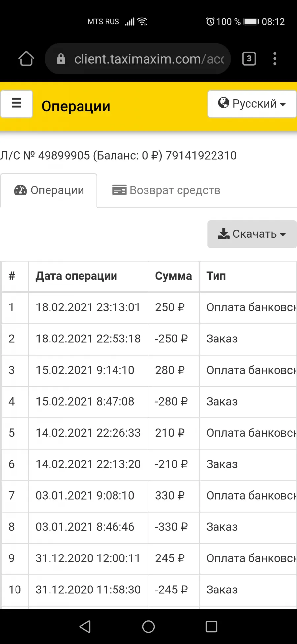This screenshot has height=644, width=297.
Task: Tap the Android back navigation button
Action: (x=85, y=626)
